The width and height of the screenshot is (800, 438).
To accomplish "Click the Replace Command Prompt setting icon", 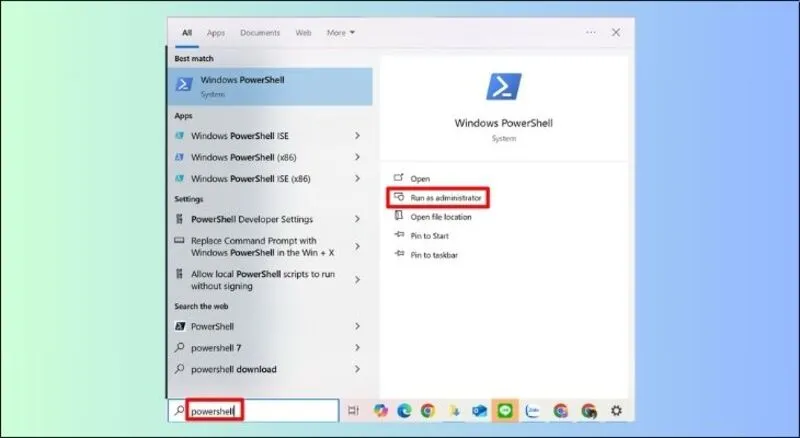I will click(179, 240).
